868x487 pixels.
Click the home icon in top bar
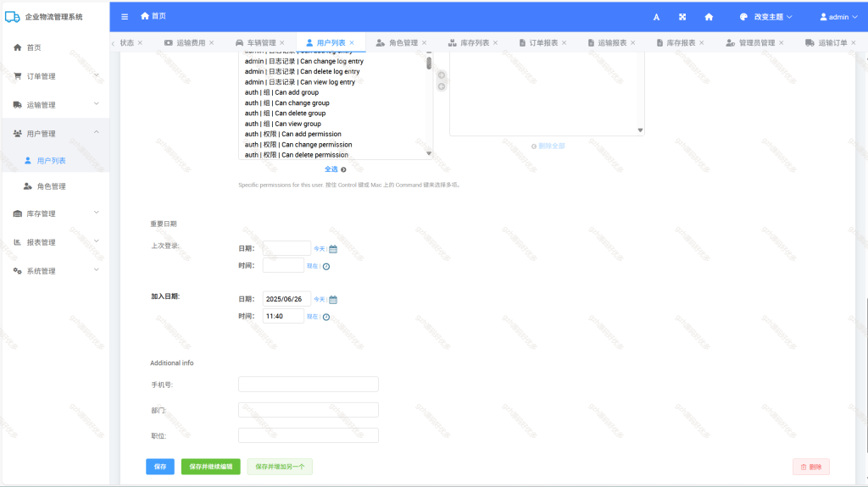(x=709, y=17)
